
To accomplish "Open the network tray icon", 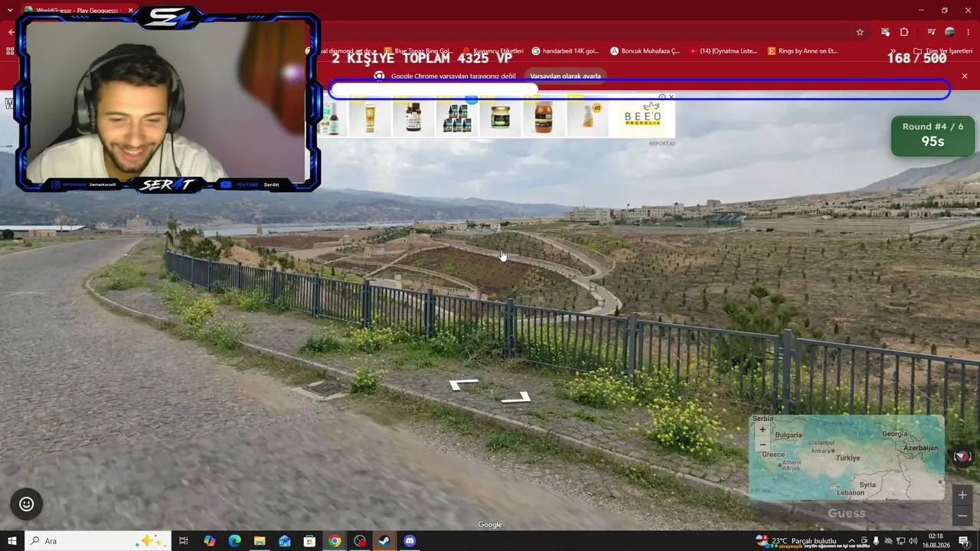I will click(x=900, y=541).
